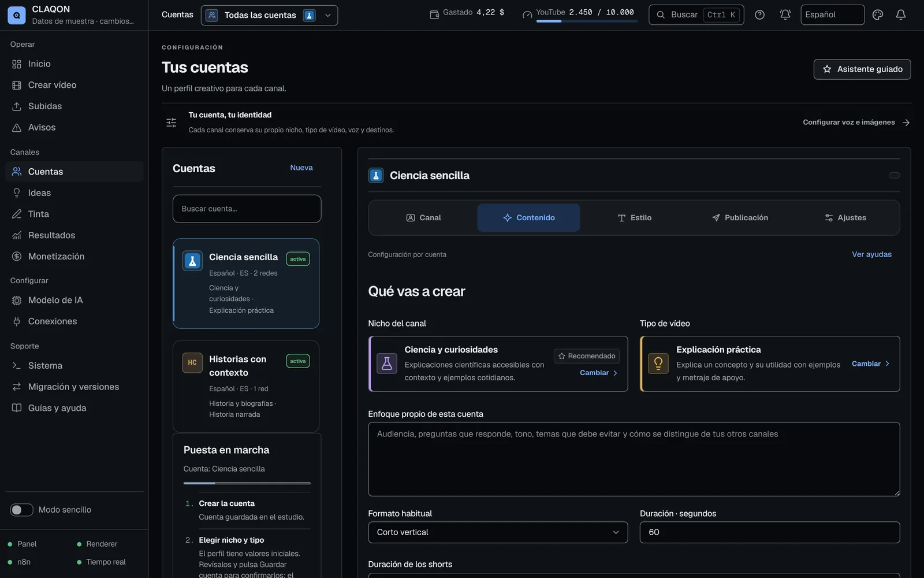Screen dimensions: 924x578
Task: Click the Duración segundos field showing 60
Action: [770, 532]
